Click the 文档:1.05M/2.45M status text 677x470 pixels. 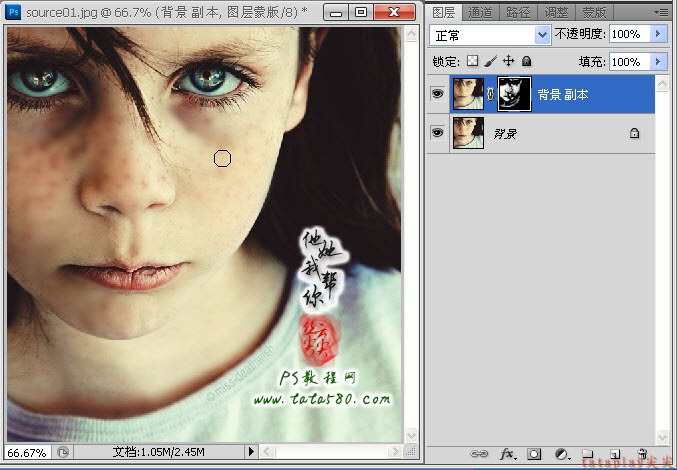click(158, 452)
